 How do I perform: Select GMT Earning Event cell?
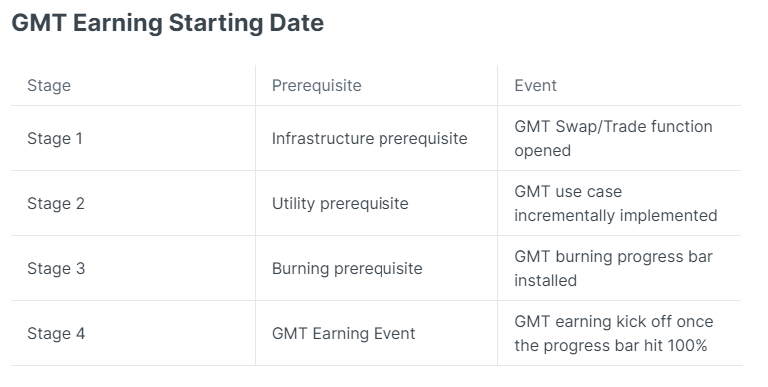coord(343,334)
